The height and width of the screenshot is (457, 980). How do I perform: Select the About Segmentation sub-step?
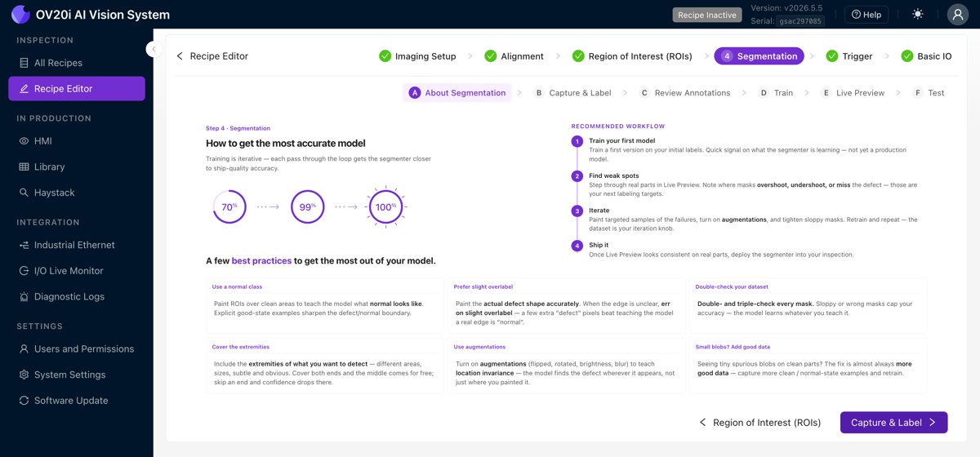(457, 93)
